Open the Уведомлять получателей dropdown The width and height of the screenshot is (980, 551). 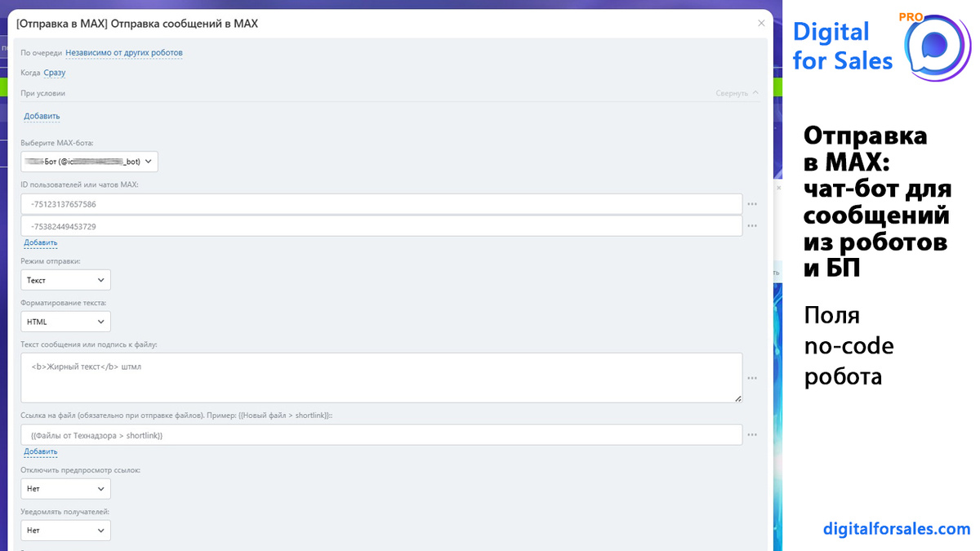click(65, 531)
